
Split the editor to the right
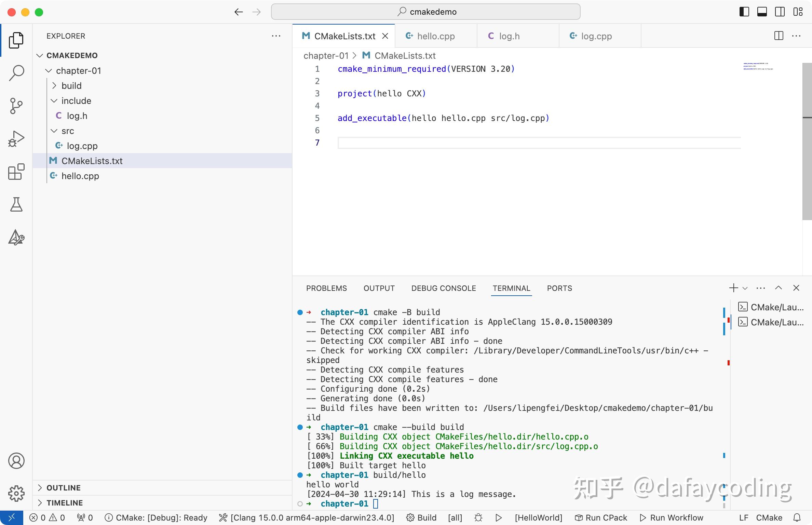tap(779, 36)
